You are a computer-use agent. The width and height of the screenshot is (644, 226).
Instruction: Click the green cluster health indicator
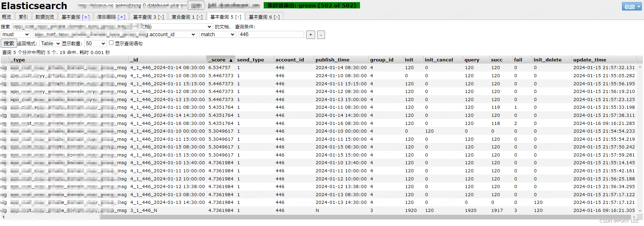312,5
